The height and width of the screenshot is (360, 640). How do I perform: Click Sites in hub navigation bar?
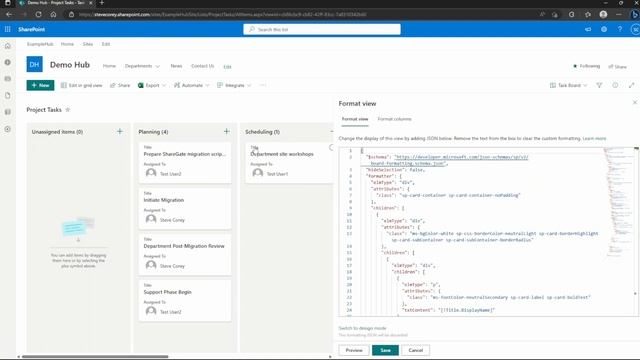[x=88, y=44]
